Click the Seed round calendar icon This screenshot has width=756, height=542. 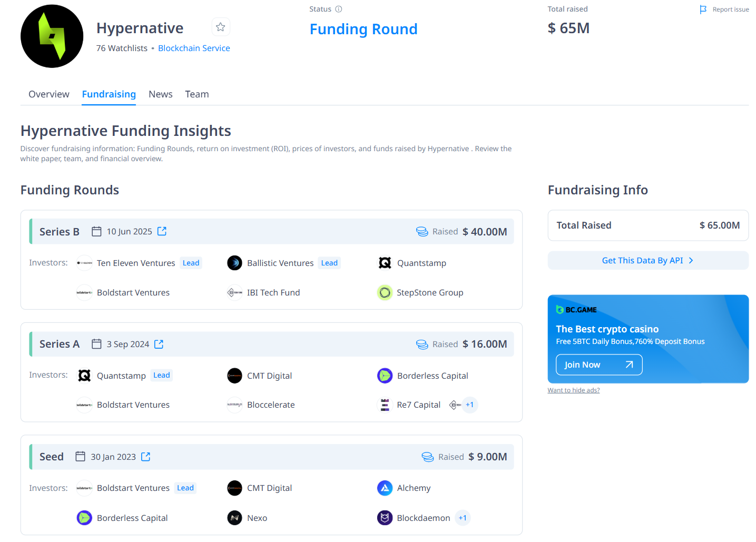[80, 457]
